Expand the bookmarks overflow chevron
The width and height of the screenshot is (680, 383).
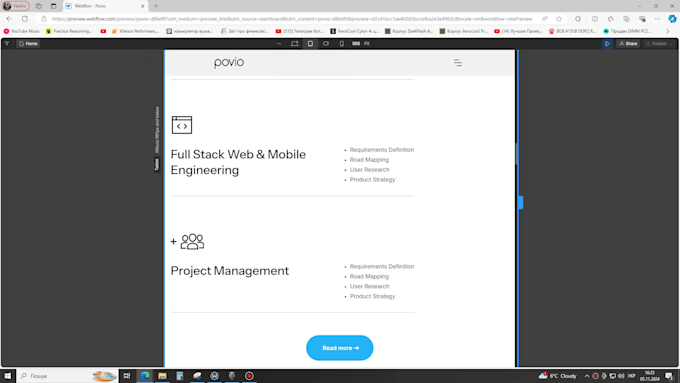(x=668, y=31)
